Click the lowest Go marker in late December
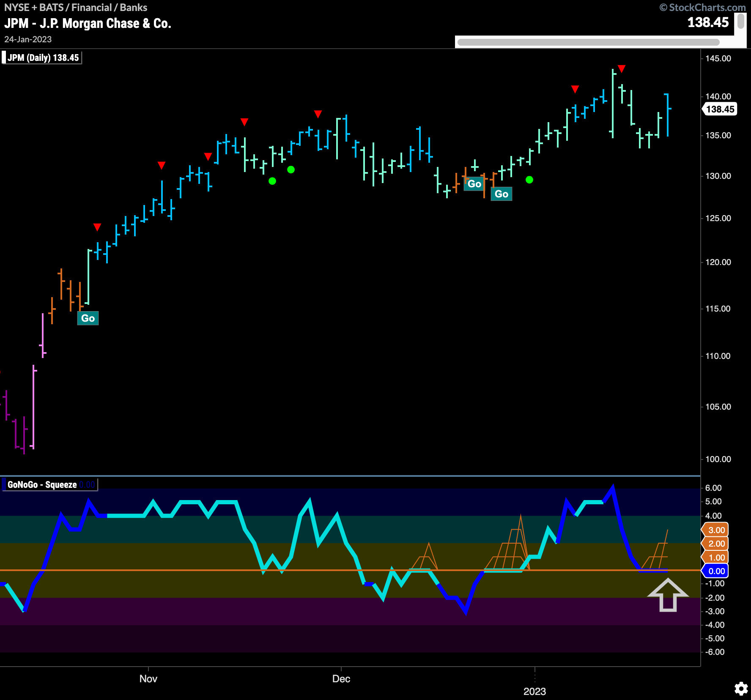 coord(502,194)
